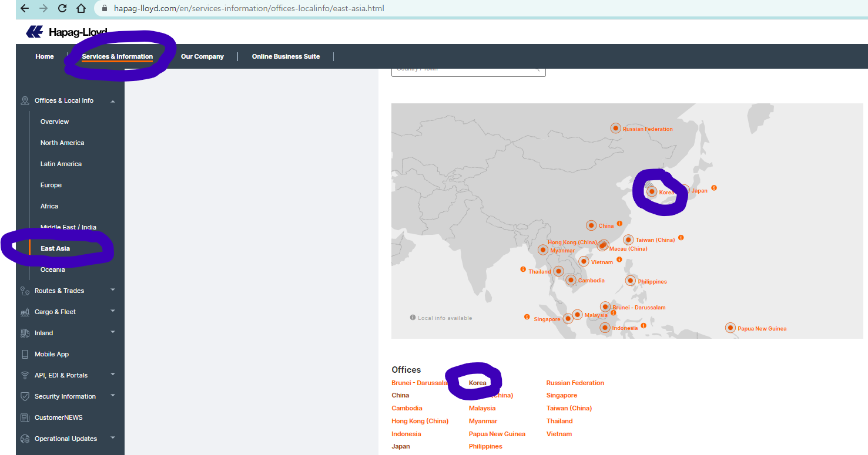Open Our Company menu
The width and height of the screenshot is (868, 455).
pyautogui.click(x=202, y=56)
